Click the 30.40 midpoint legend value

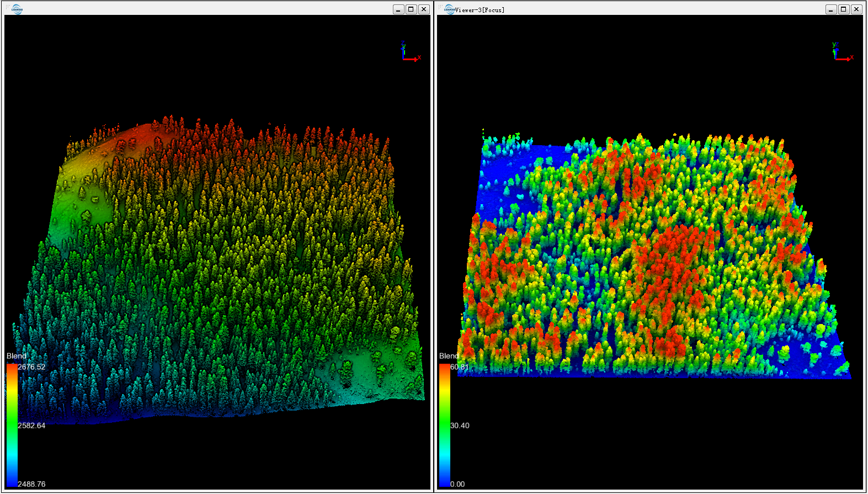(460, 426)
